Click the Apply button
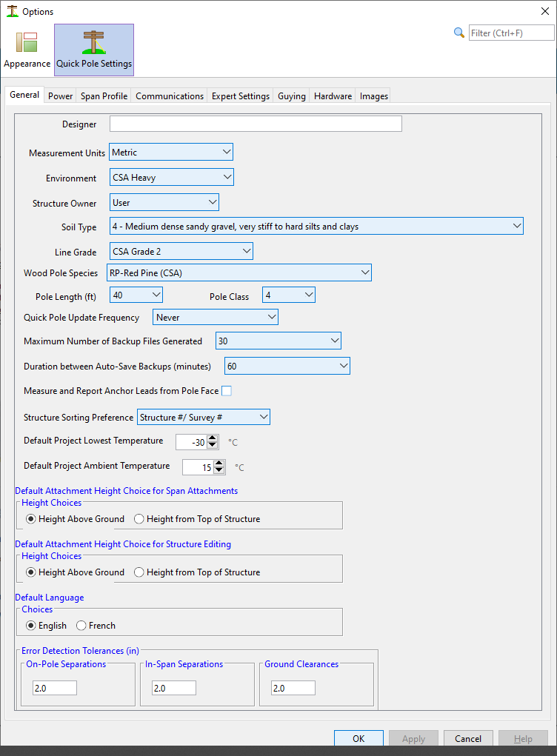Screen dimensions: 557x756 [x=414, y=738]
